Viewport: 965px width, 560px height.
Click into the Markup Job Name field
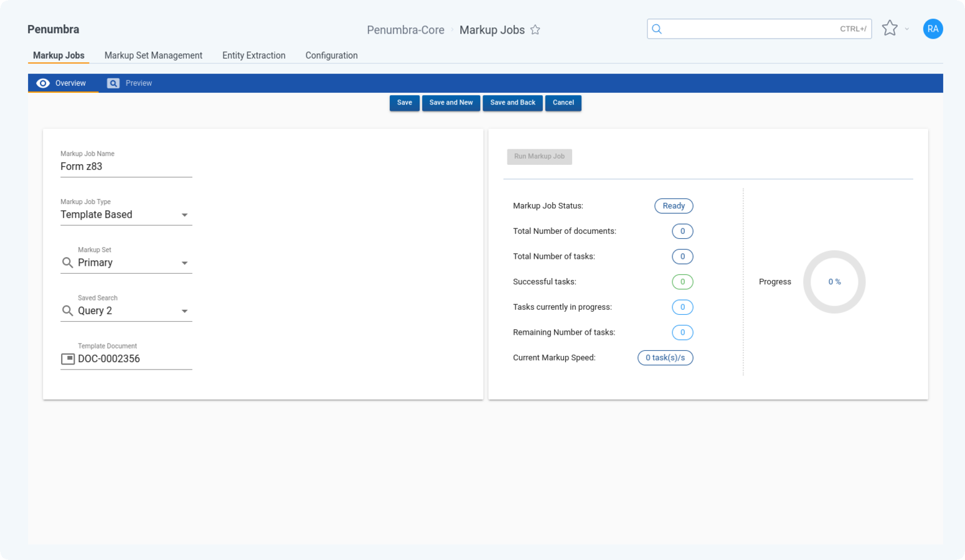pos(126,167)
